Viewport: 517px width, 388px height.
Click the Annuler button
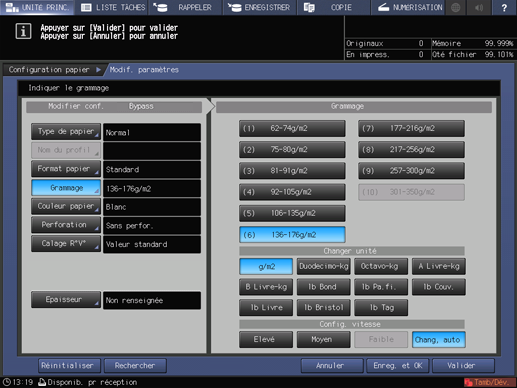pyautogui.click(x=332, y=366)
